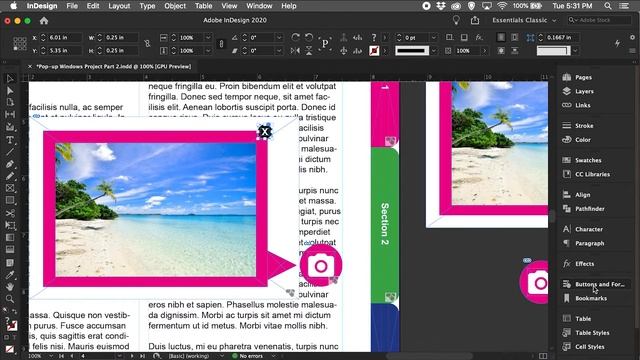
Task: Click the fx effects icon in control bar
Action: pos(479,37)
